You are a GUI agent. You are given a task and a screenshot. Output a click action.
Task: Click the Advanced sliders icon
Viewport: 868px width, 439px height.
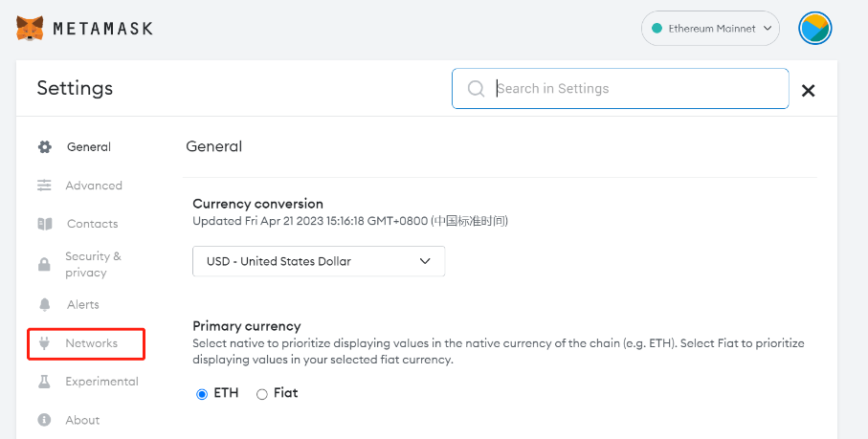[44, 186]
